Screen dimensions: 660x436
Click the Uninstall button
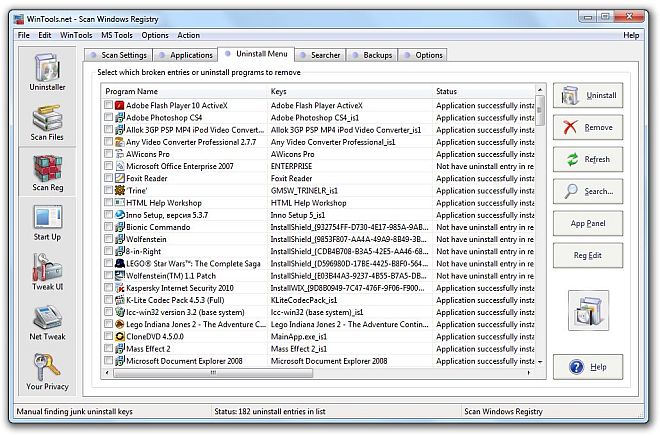pos(588,96)
